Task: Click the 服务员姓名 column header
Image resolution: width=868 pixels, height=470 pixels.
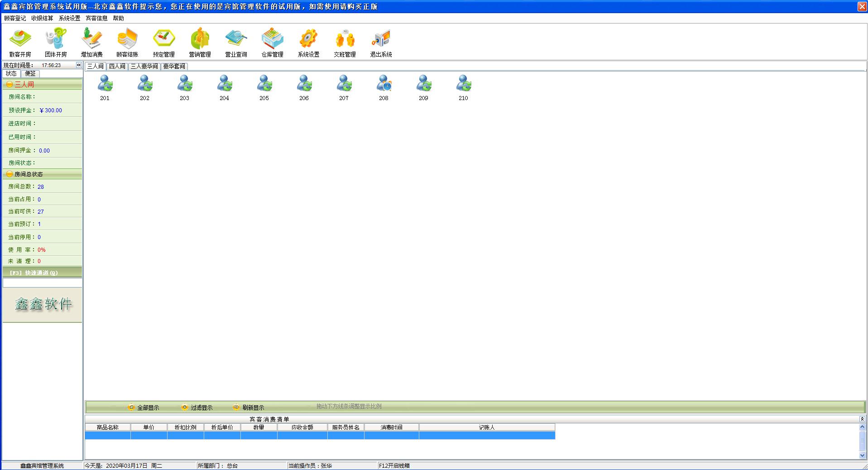Action: [346, 427]
